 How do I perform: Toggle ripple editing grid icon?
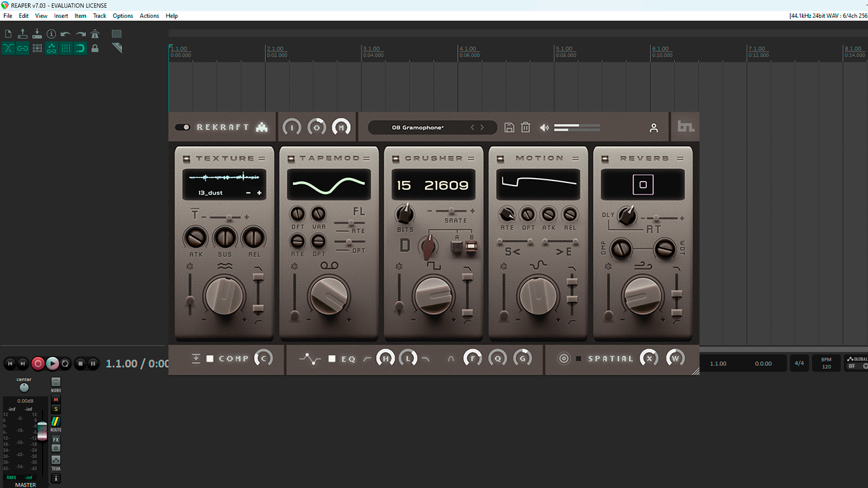[37, 48]
